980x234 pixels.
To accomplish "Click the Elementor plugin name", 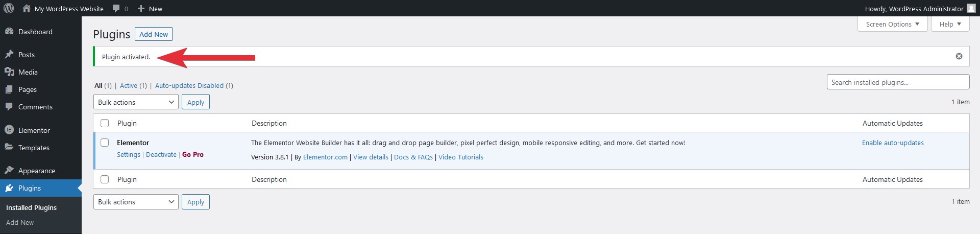I will 133,143.
